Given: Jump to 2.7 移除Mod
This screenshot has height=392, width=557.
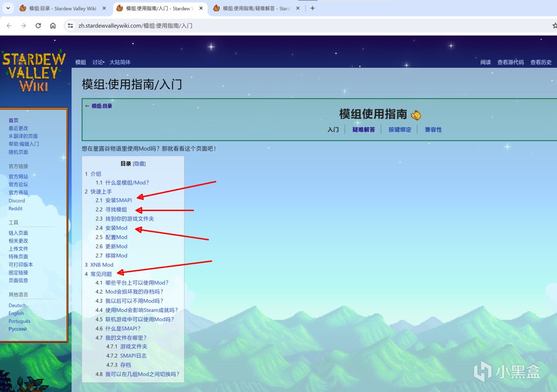Looking at the screenshot, I should coord(111,255).
